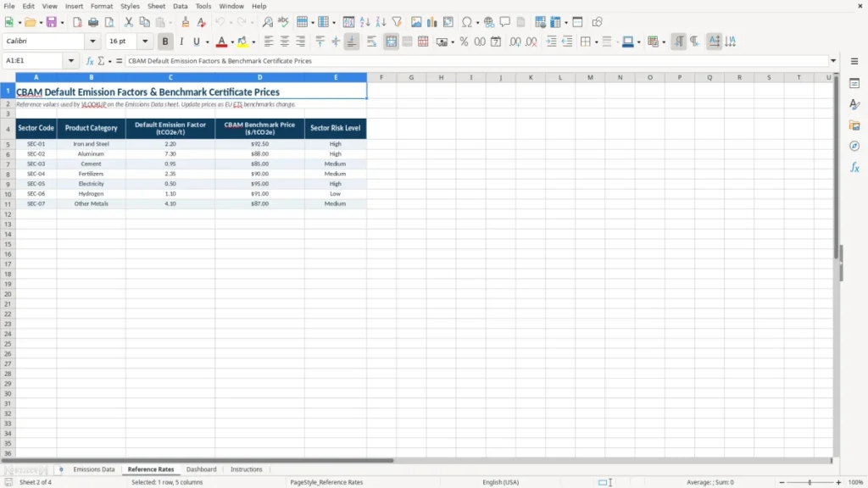Click the sidebar settings hamburger button
Image resolution: width=868 pixels, height=488 pixels.
point(854,61)
